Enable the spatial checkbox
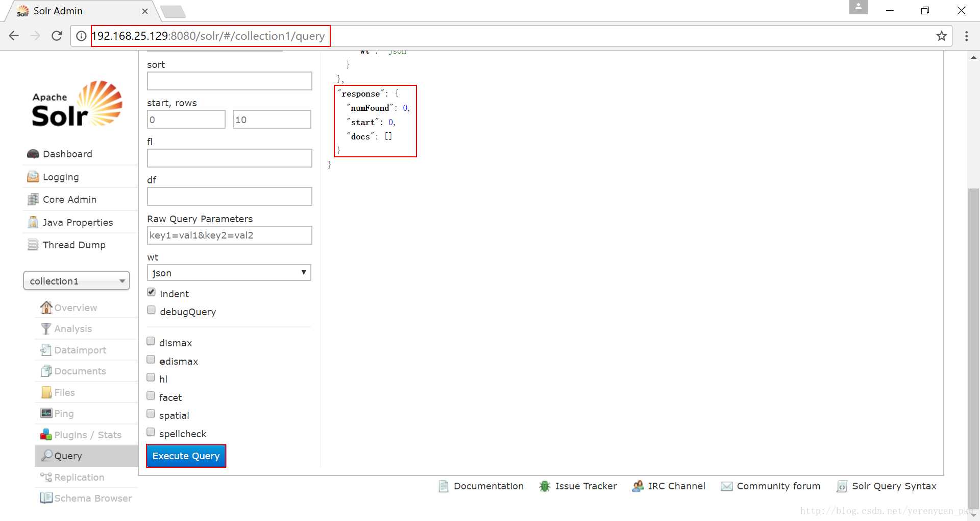Image resolution: width=980 pixels, height=521 pixels. click(x=151, y=414)
